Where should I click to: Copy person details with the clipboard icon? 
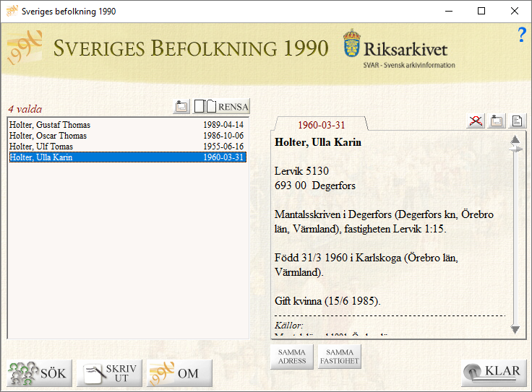coord(497,121)
